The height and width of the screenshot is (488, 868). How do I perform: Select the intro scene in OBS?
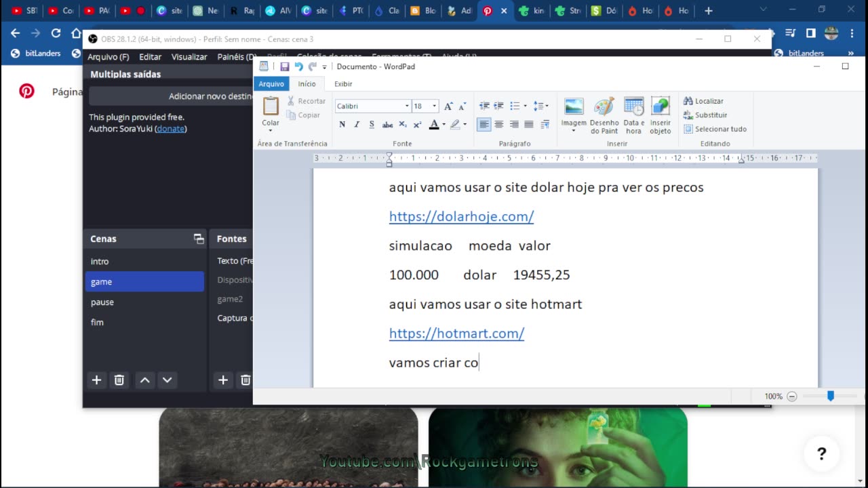click(144, 261)
